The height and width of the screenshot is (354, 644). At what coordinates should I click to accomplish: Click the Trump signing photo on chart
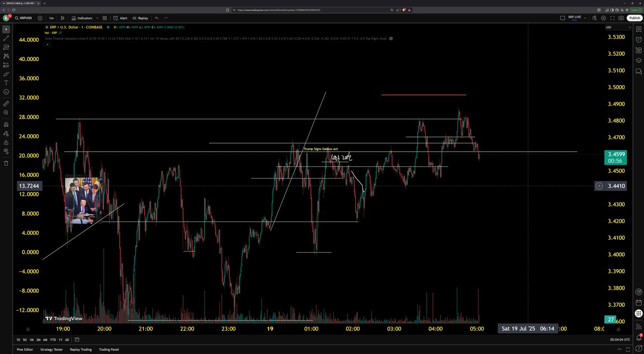click(x=83, y=200)
